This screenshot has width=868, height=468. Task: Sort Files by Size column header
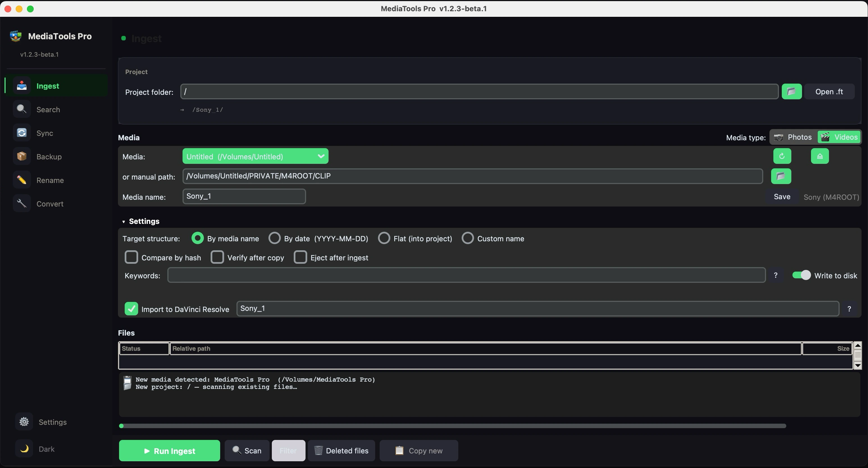(x=827, y=348)
